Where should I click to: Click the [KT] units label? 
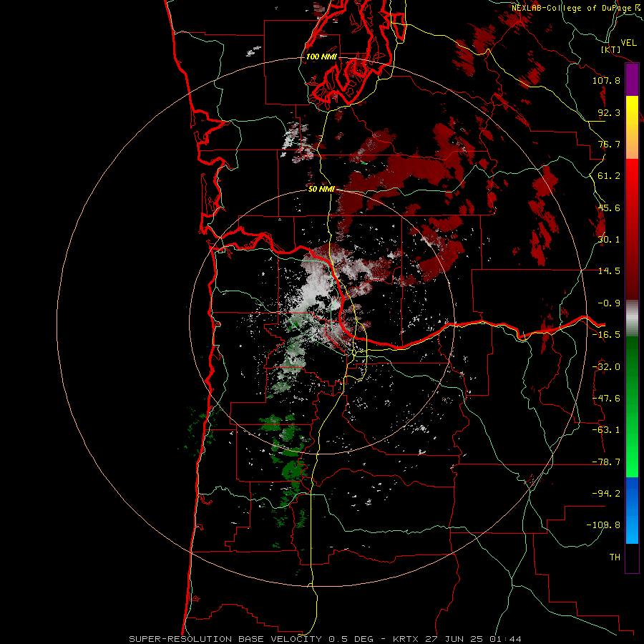click(x=611, y=49)
